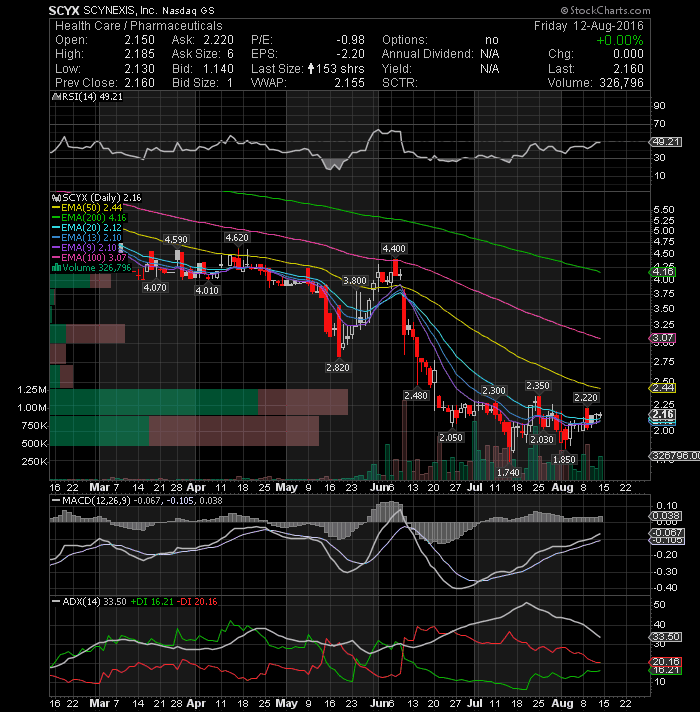Click the P/E value -0.98
The image size is (700, 712).
pyautogui.click(x=350, y=40)
